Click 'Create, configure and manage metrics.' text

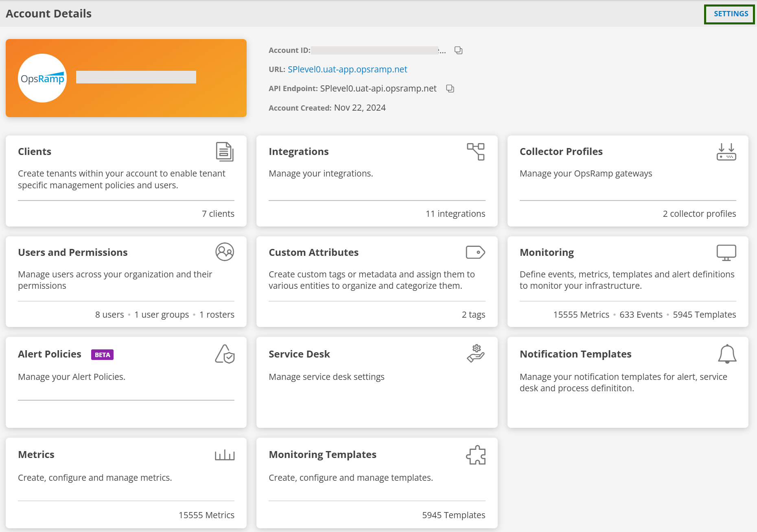(95, 478)
